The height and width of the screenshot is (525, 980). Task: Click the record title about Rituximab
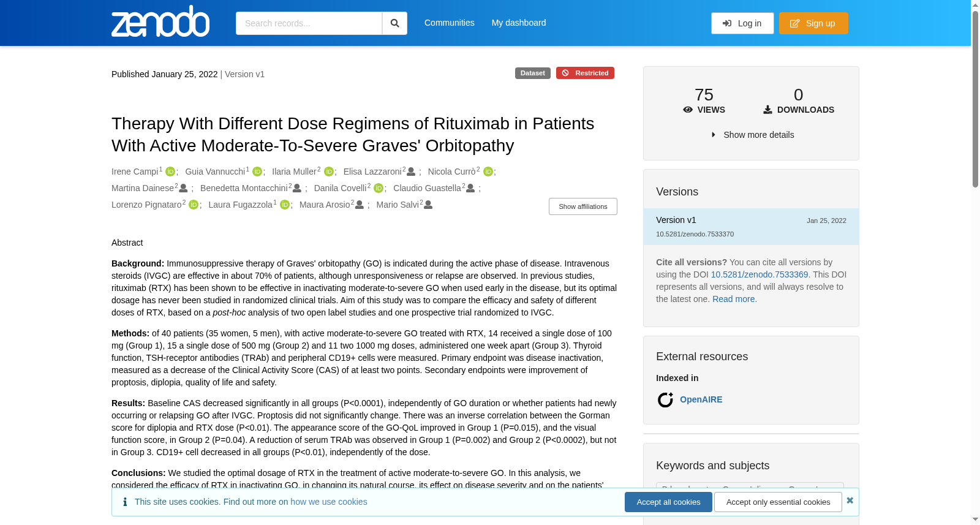click(353, 134)
